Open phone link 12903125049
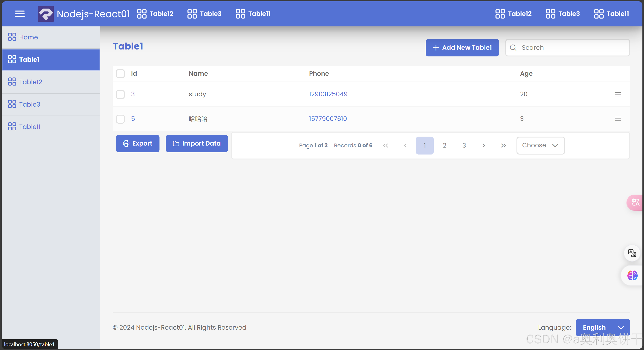This screenshot has width=644, height=350. coord(328,94)
